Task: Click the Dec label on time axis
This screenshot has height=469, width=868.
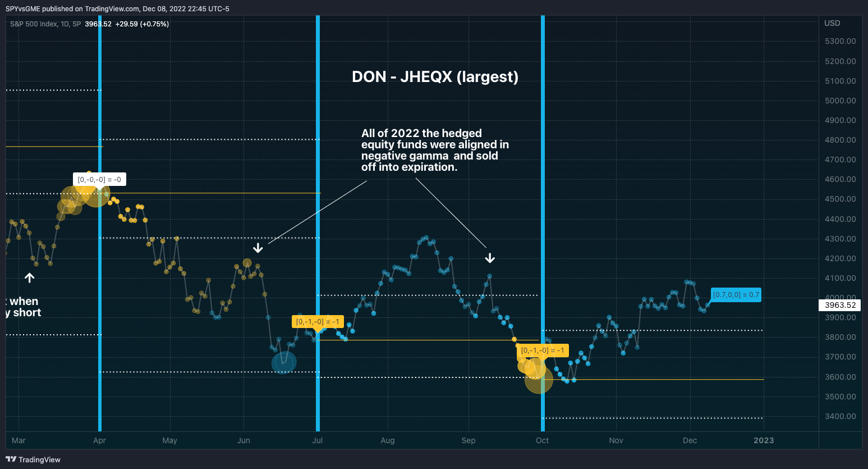Action: (690, 440)
